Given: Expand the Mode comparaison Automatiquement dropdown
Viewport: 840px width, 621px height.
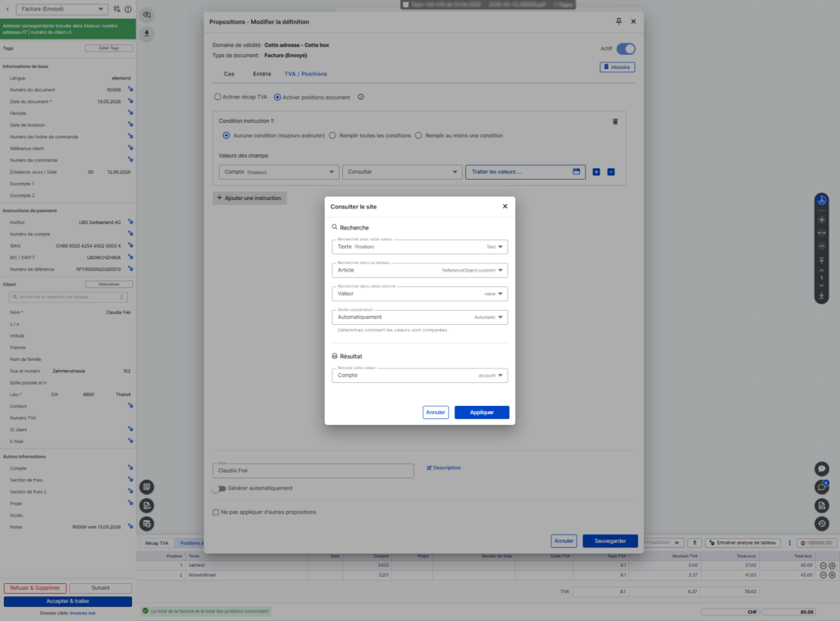Looking at the screenshot, I should click(x=419, y=317).
